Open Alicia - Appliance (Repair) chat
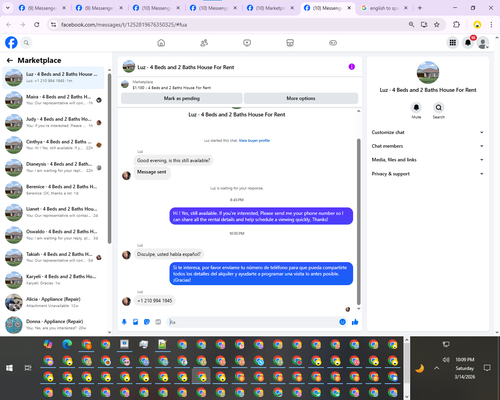The image size is (500, 400). pos(53,302)
